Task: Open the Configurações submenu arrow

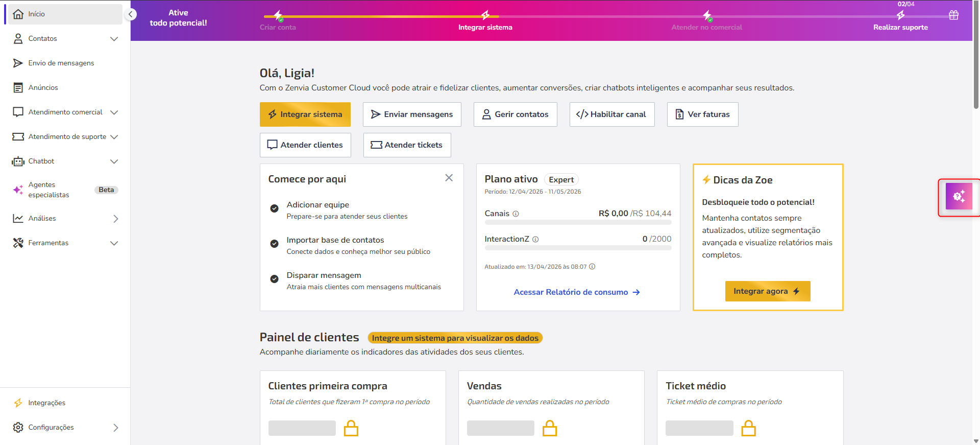Action: tap(116, 428)
